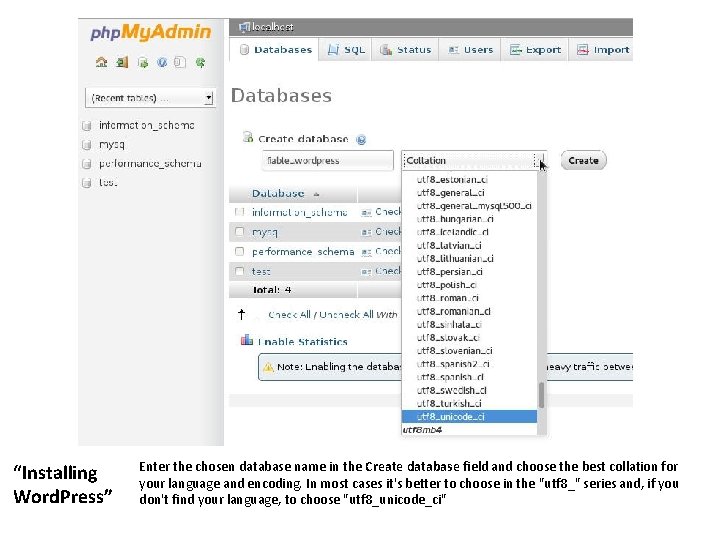Image resolution: width=720 pixels, height=540 pixels.
Task: Open the Import tab
Action: pos(602,50)
